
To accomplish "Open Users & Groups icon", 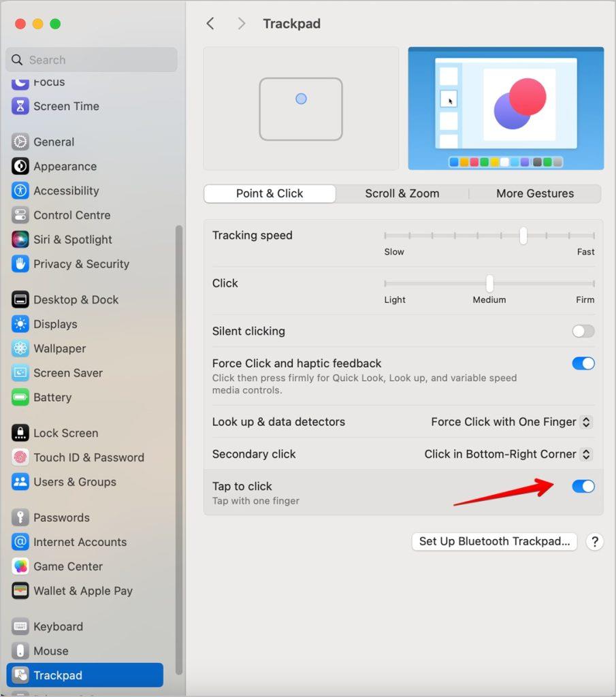I will coord(20,482).
